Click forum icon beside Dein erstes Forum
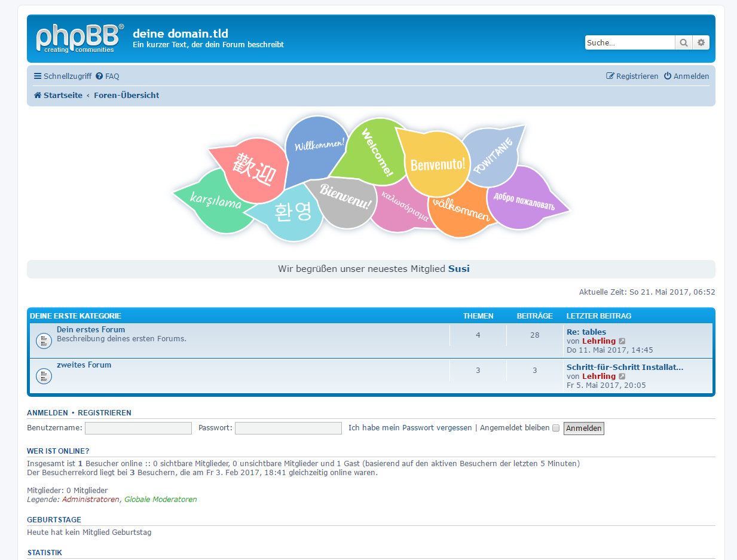This screenshot has width=737, height=560. tap(44, 341)
